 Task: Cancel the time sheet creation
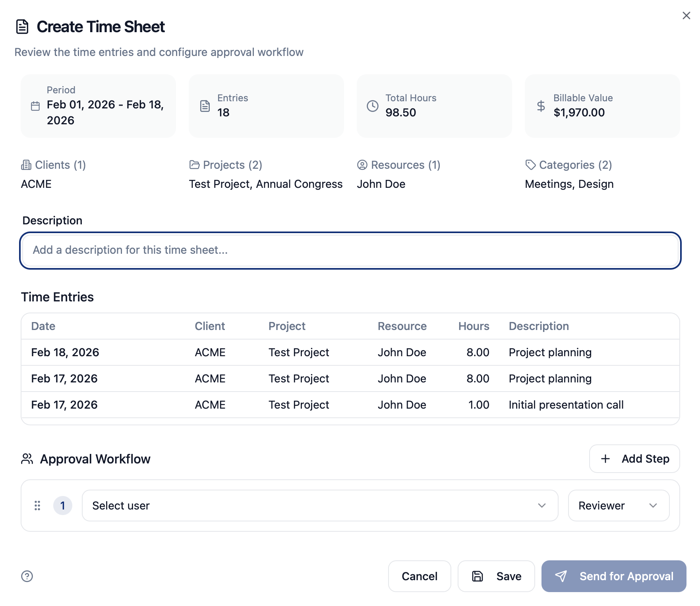click(x=420, y=576)
